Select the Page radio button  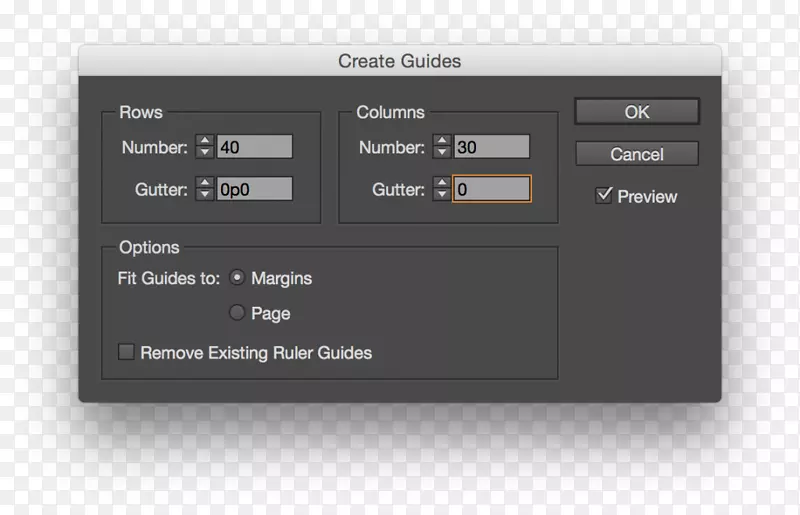[x=237, y=312]
